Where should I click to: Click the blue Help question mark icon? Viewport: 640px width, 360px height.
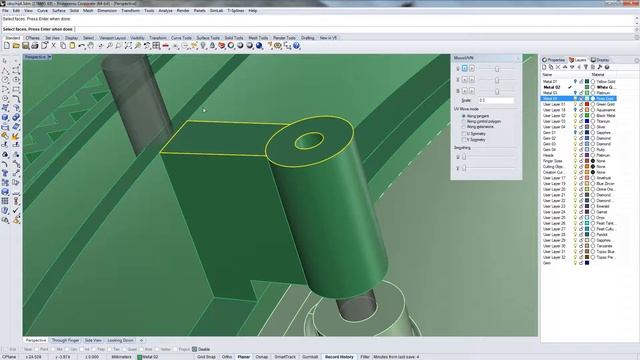pyautogui.click(x=297, y=46)
